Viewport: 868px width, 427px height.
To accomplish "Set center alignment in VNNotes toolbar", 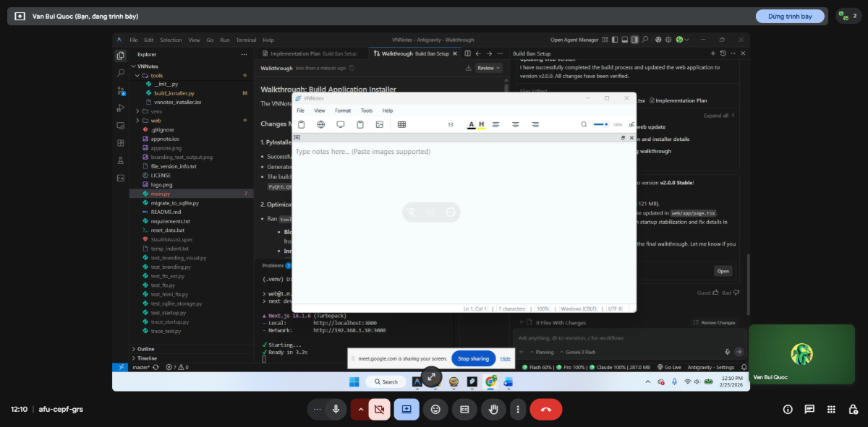I will click(x=515, y=124).
